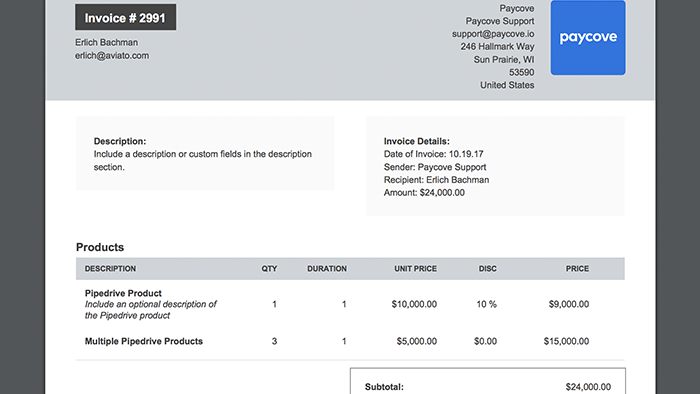Click the Invoice # 2991 badge
The width and height of the screenshot is (700, 394).
tap(125, 17)
